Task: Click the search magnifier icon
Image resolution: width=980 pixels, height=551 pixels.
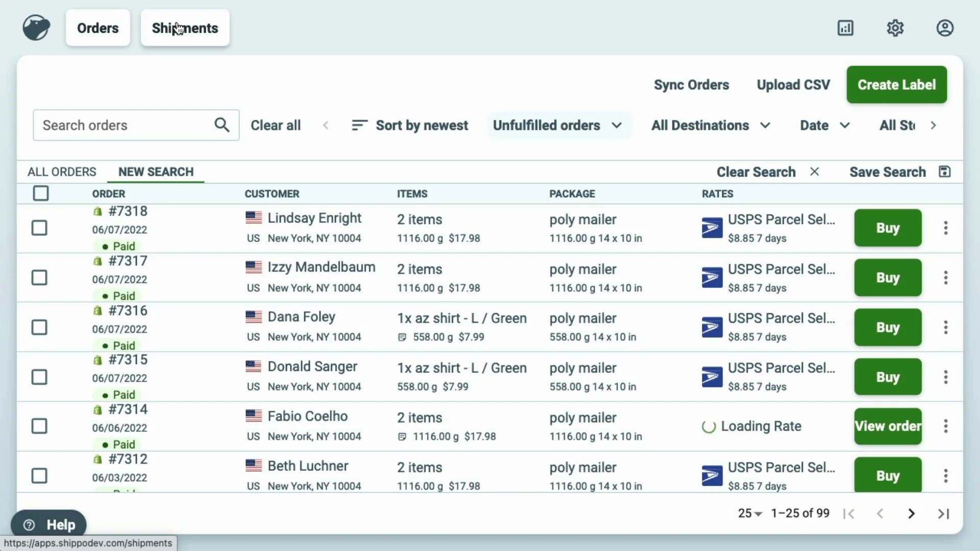Action: (x=222, y=125)
